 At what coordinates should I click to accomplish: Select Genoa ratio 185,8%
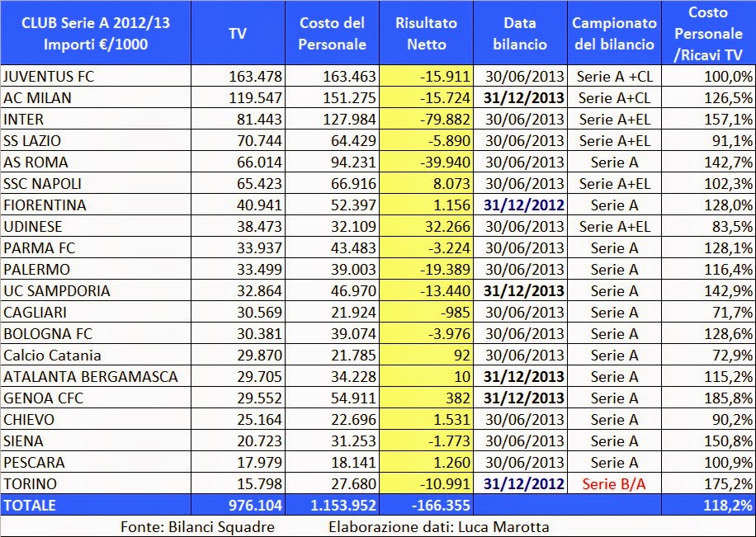point(729,398)
